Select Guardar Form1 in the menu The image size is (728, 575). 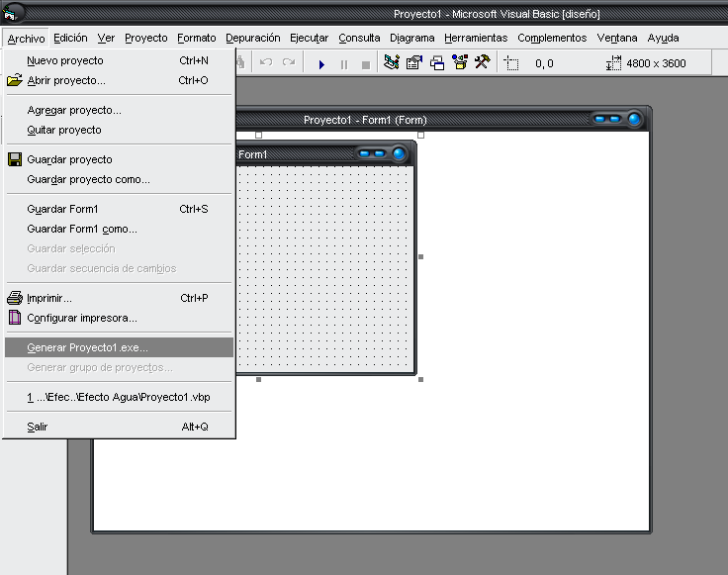coord(120,209)
